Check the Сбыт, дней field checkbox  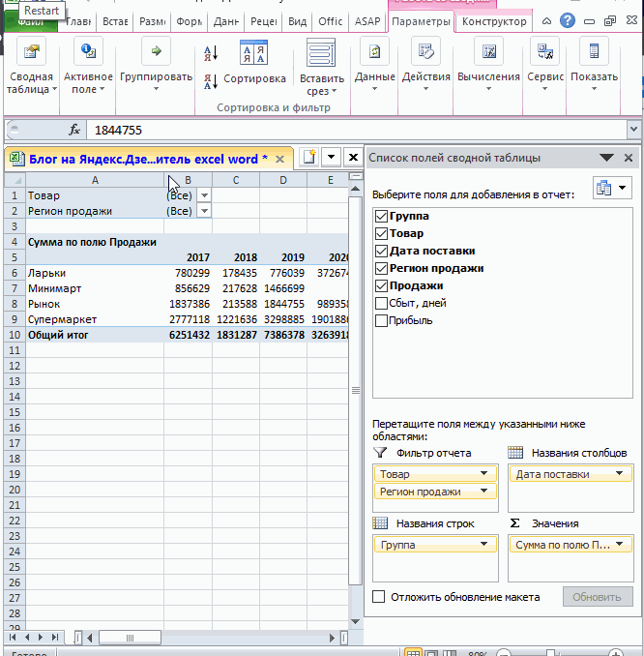tap(381, 303)
